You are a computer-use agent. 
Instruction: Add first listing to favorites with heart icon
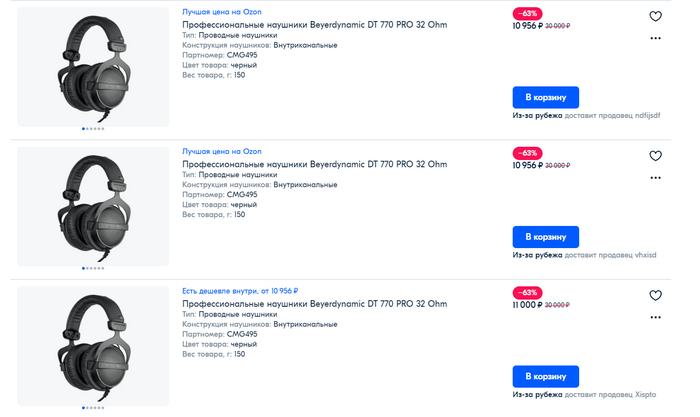pyautogui.click(x=655, y=16)
